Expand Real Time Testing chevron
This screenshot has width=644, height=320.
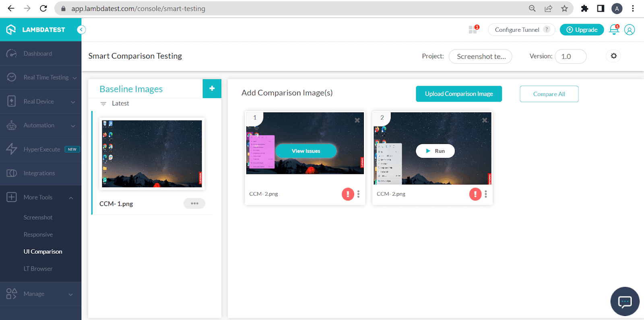pos(74,78)
